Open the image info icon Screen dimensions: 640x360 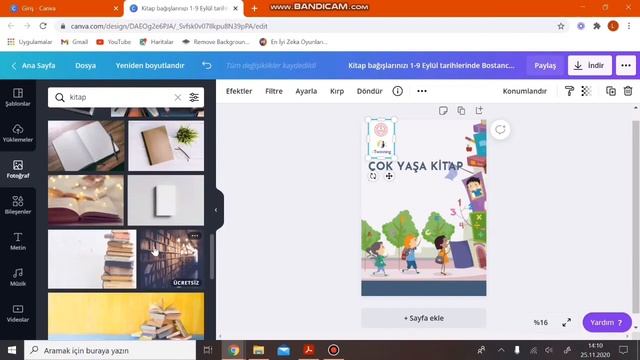pos(398,91)
